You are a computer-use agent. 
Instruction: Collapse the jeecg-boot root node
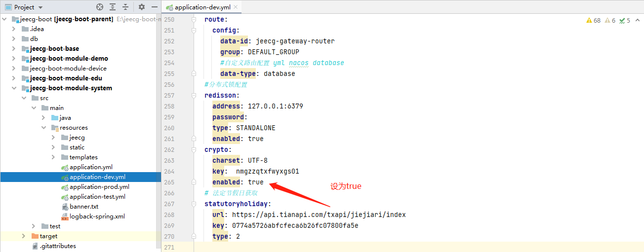click(5, 19)
